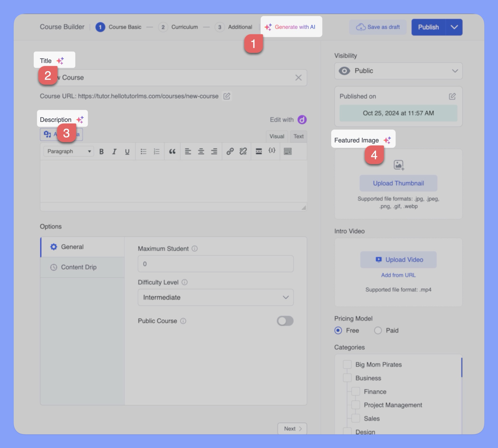This screenshot has width=498, height=448.
Task: Click the AI sparkle icon next to Title
Action: 60,61
